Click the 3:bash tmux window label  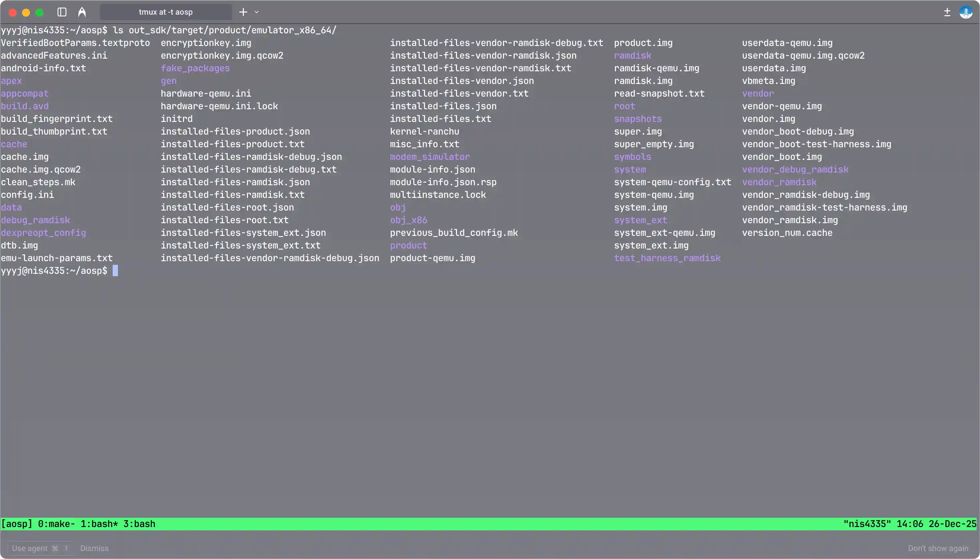(x=139, y=524)
